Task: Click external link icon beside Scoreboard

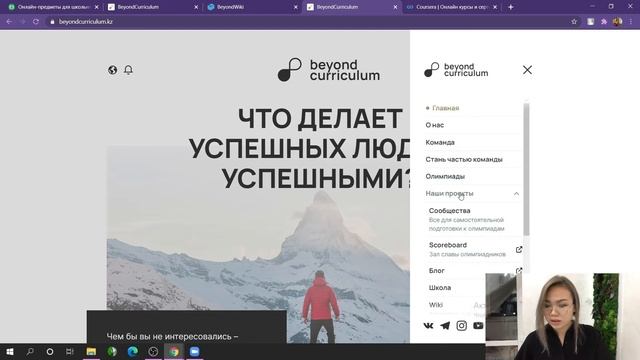Action: [519, 249]
